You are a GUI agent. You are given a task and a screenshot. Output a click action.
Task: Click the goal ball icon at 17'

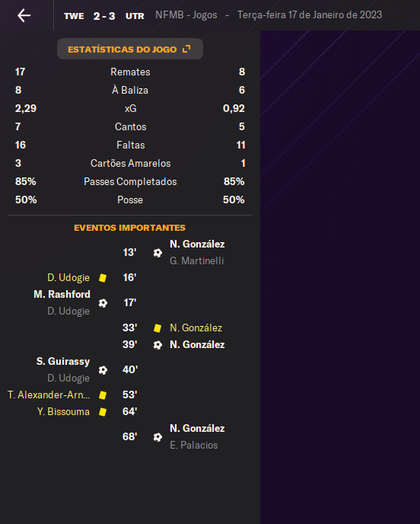point(103,303)
